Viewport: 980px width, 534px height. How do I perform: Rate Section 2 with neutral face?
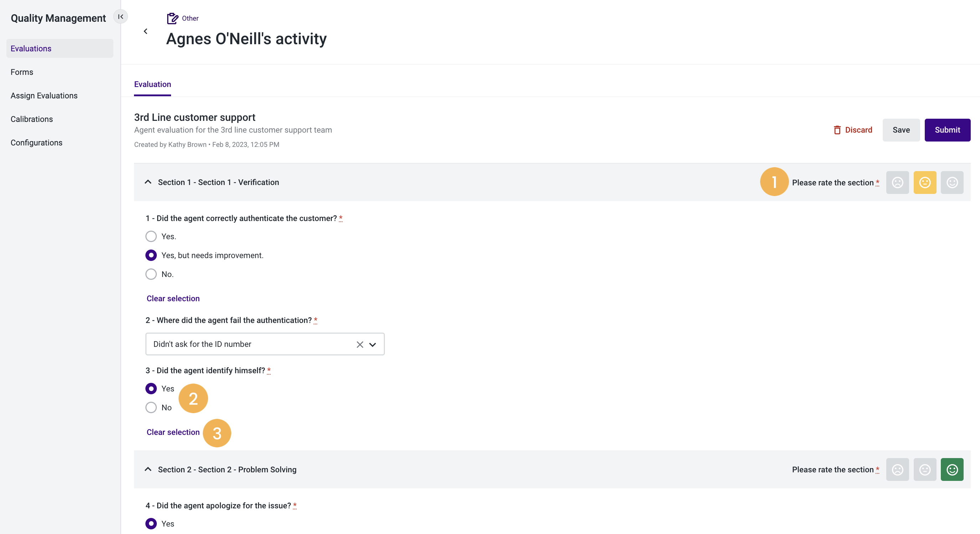coord(925,469)
